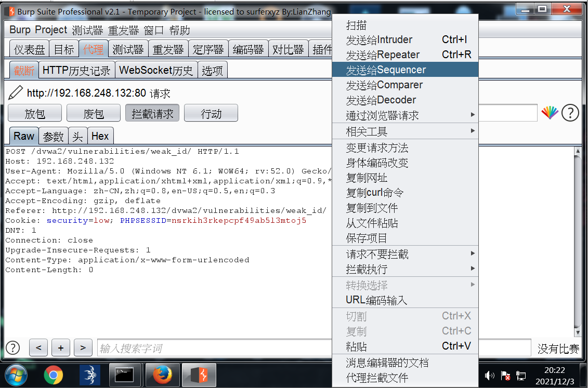
Task: Switch to the 目标 tab
Action: [64, 49]
